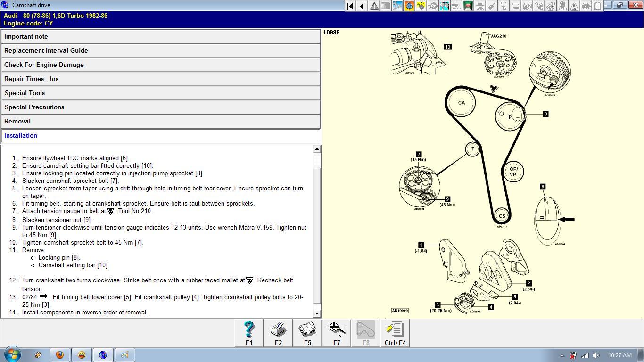Click the yellow background toolbar icon
This screenshot has height=362, width=644.
[x=421, y=6]
